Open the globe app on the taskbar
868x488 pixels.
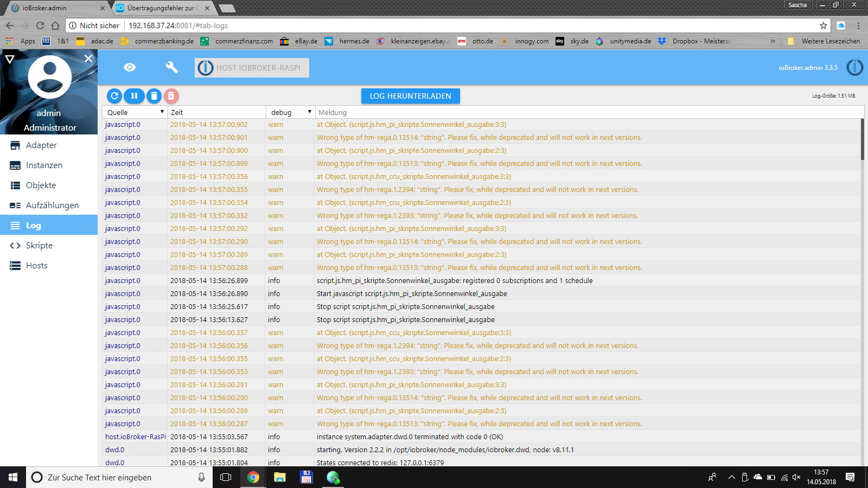pos(333,477)
